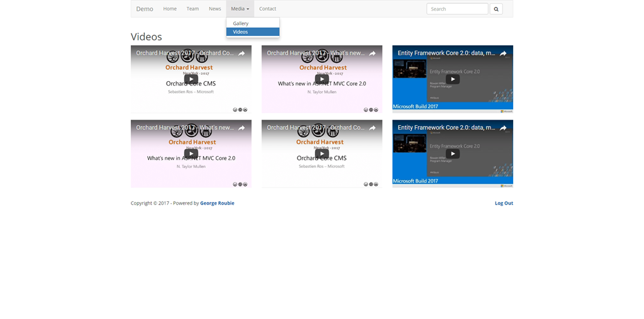Viewport: 644px width, 319px height.
Task: Share the bottom-row Entity Framework video
Action: tap(502, 128)
